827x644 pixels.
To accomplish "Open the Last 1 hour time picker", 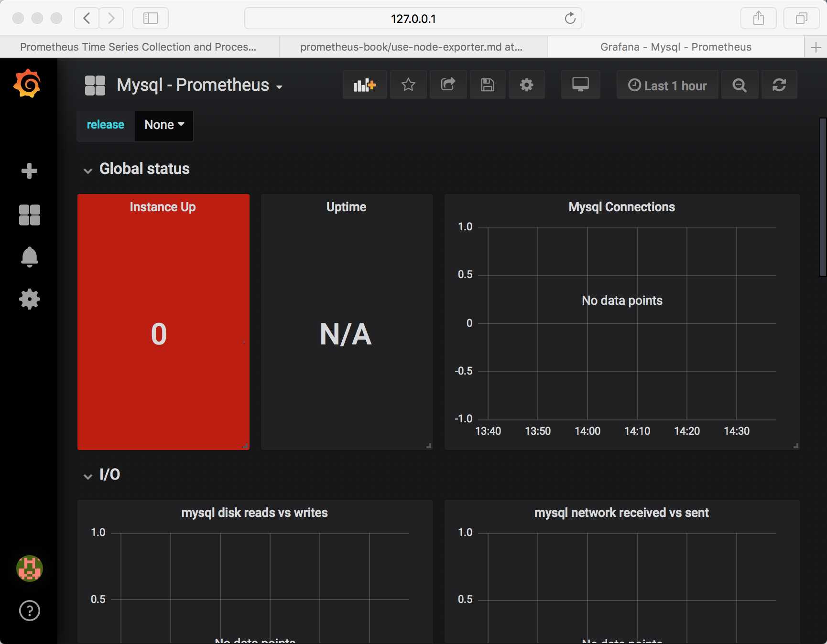I will click(x=667, y=85).
